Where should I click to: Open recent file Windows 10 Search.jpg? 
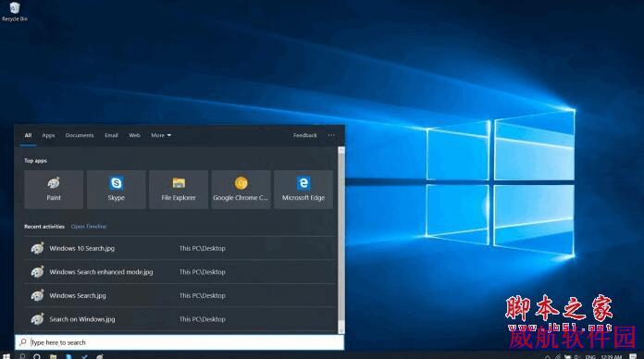(x=180, y=248)
